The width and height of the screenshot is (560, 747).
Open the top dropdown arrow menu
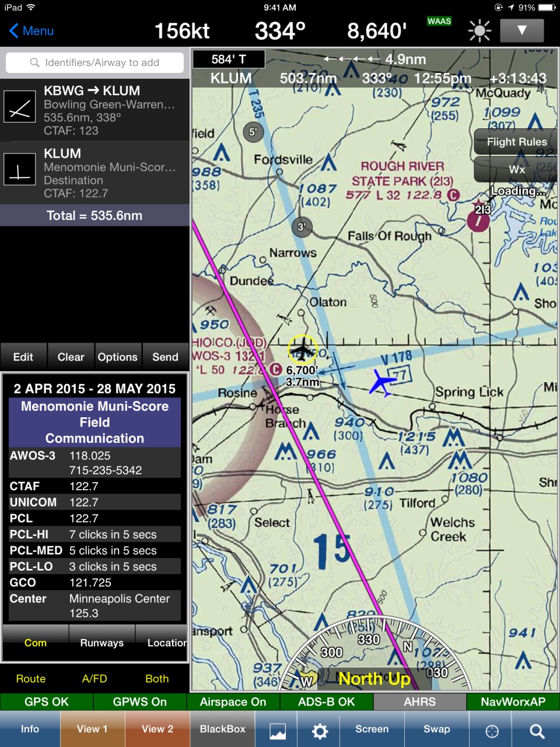click(522, 30)
